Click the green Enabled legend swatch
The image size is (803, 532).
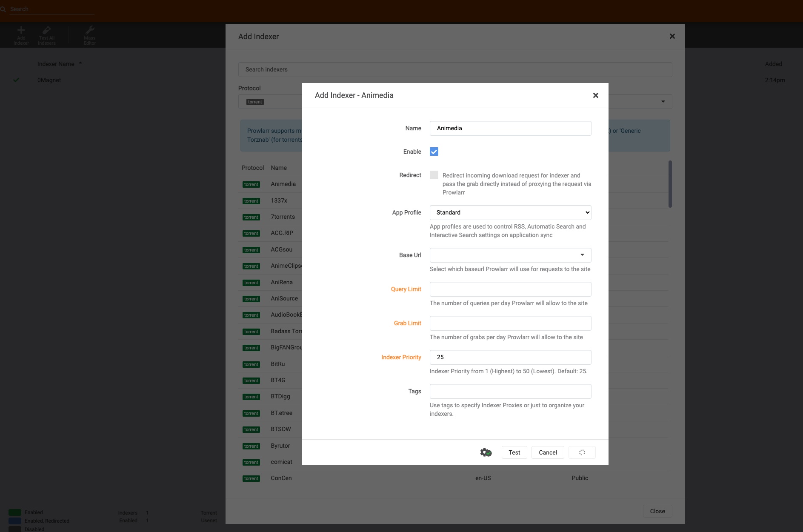[15, 512]
